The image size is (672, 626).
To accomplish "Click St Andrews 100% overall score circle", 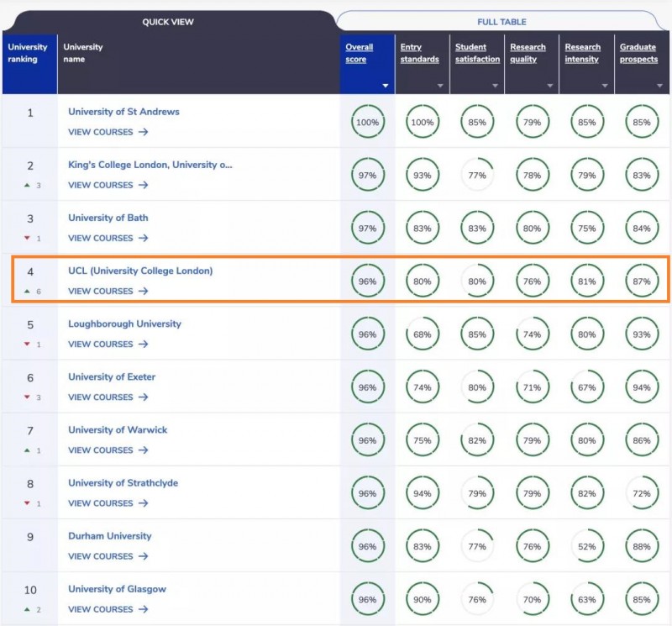I will pos(368,122).
